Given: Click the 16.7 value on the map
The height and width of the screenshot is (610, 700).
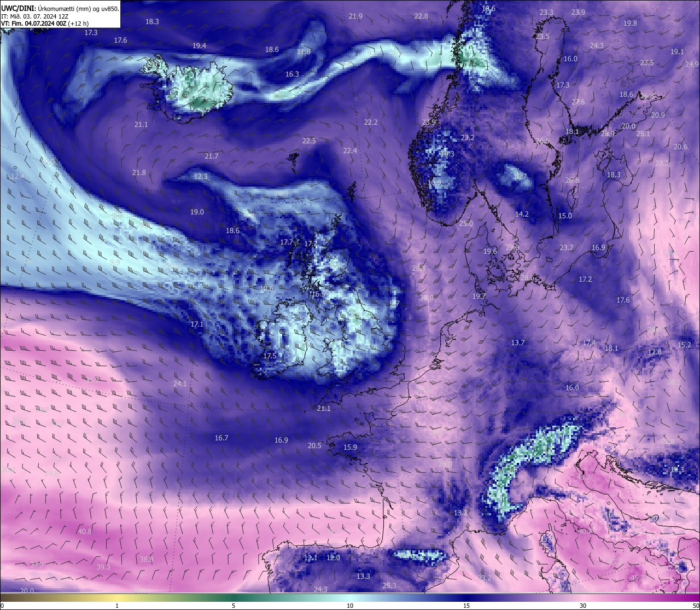Looking at the screenshot, I should [x=221, y=438].
